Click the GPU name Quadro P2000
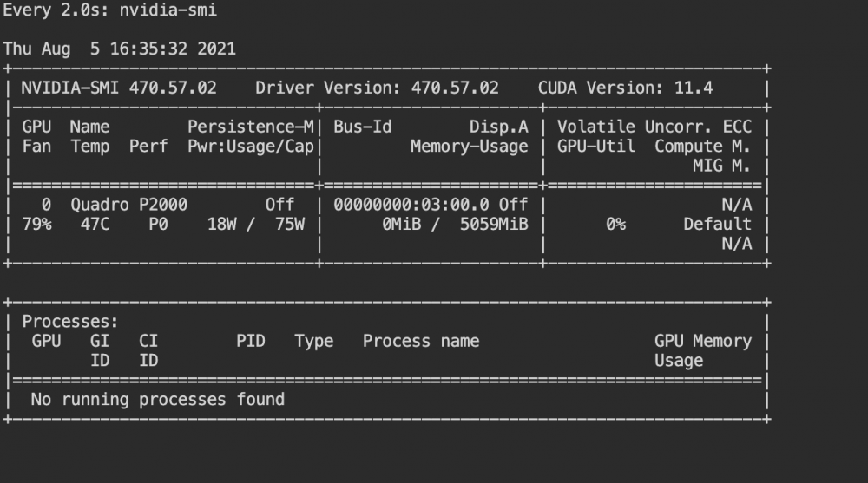This screenshot has width=868, height=483. pyautogui.click(x=129, y=205)
